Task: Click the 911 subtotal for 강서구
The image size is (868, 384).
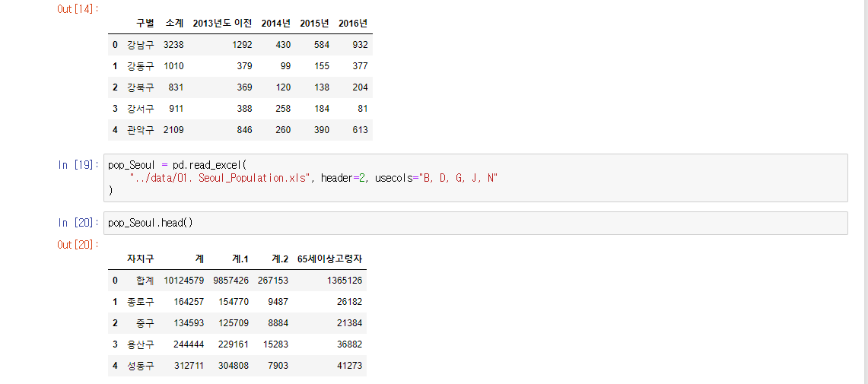Action: [176, 109]
